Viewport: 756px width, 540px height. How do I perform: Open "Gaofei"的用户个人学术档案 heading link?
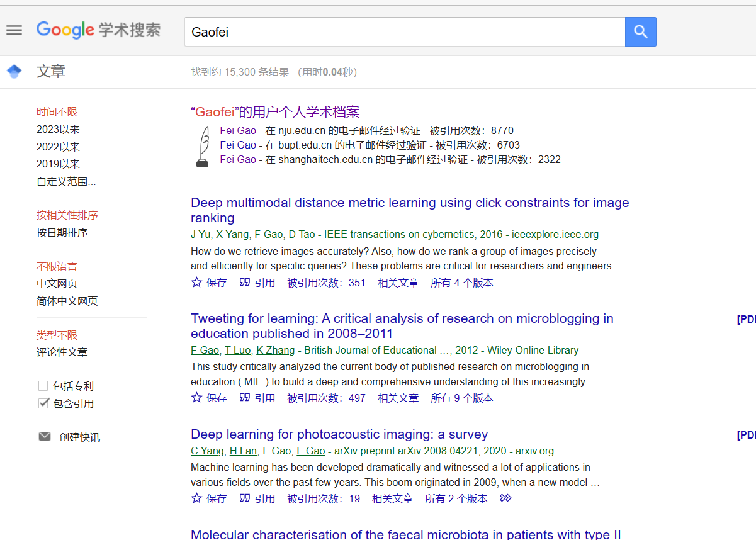[x=275, y=112]
